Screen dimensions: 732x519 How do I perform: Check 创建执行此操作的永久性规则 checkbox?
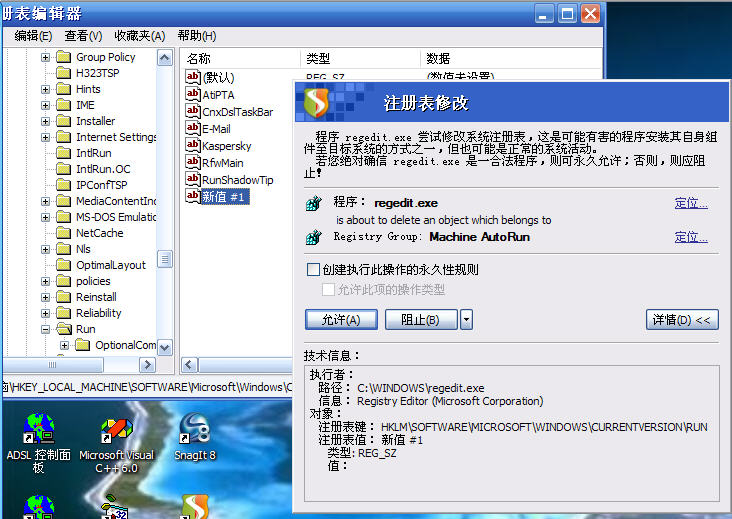[x=313, y=269]
